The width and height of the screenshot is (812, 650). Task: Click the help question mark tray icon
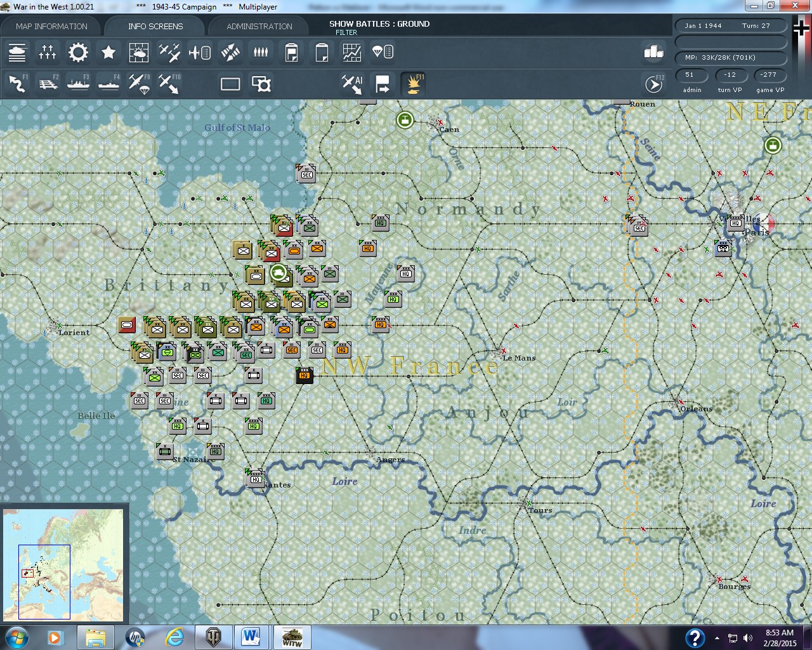(x=695, y=638)
